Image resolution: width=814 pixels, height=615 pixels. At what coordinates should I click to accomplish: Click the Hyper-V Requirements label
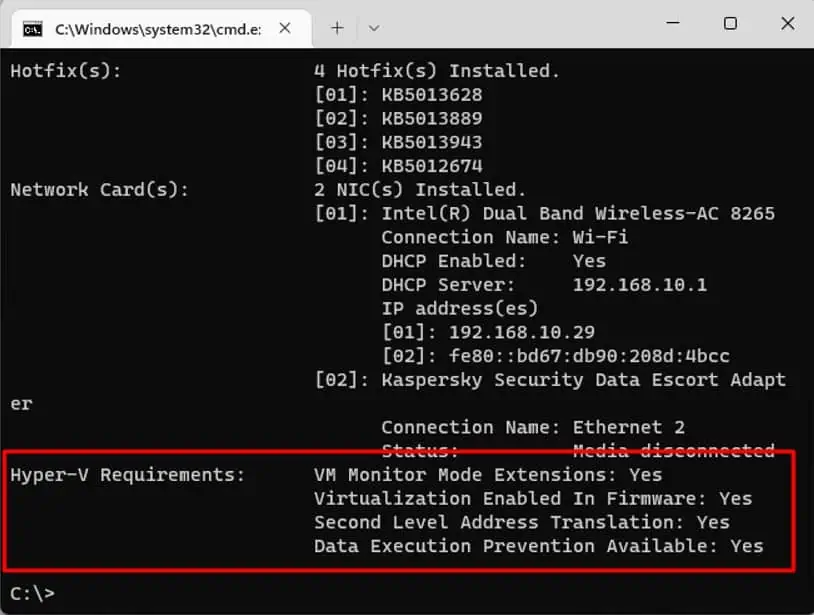click(x=127, y=475)
